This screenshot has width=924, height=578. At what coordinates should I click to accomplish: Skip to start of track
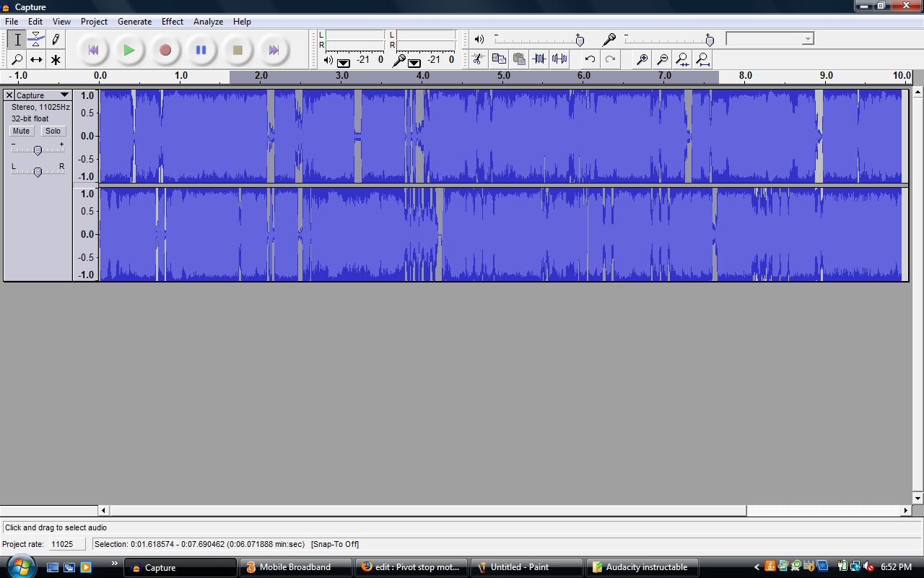(93, 50)
